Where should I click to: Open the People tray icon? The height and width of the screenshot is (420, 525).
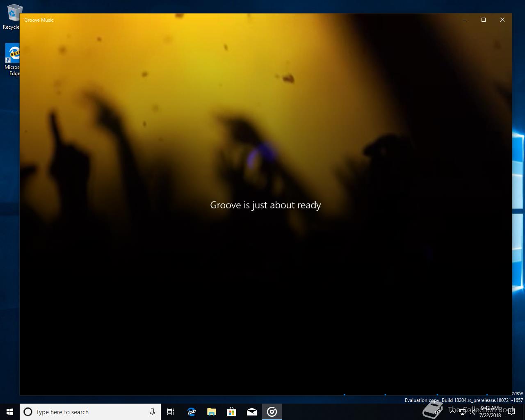click(438, 412)
